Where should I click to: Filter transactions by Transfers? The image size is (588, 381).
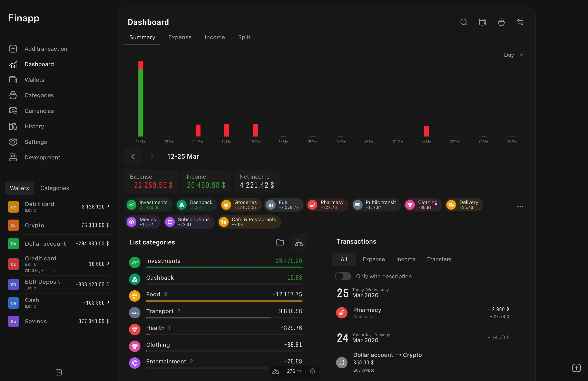439,259
